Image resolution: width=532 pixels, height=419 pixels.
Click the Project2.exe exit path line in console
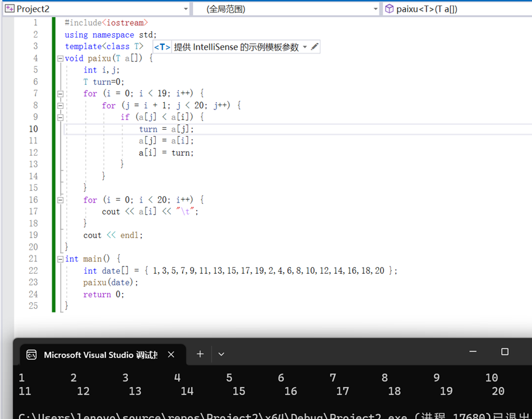pyautogui.click(x=274, y=415)
